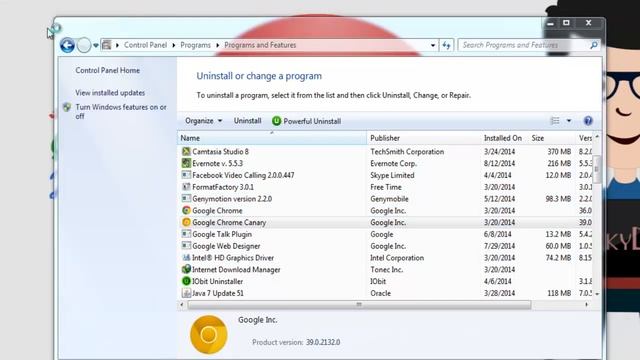Sort by the Name column header
The height and width of the screenshot is (360, 640).
tap(272, 138)
